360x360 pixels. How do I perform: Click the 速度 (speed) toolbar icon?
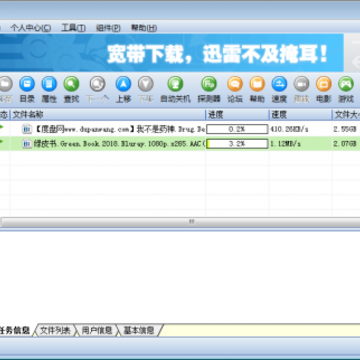(x=279, y=84)
